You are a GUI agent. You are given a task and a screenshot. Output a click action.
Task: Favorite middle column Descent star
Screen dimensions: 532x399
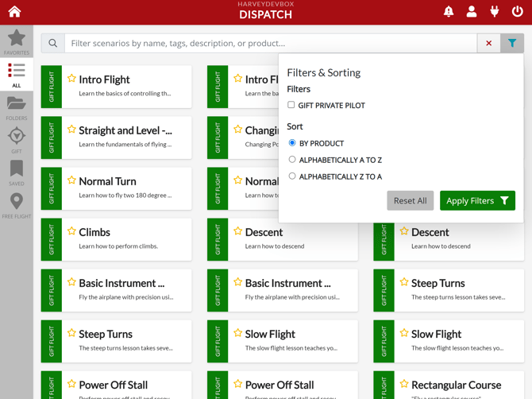click(238, 231)
